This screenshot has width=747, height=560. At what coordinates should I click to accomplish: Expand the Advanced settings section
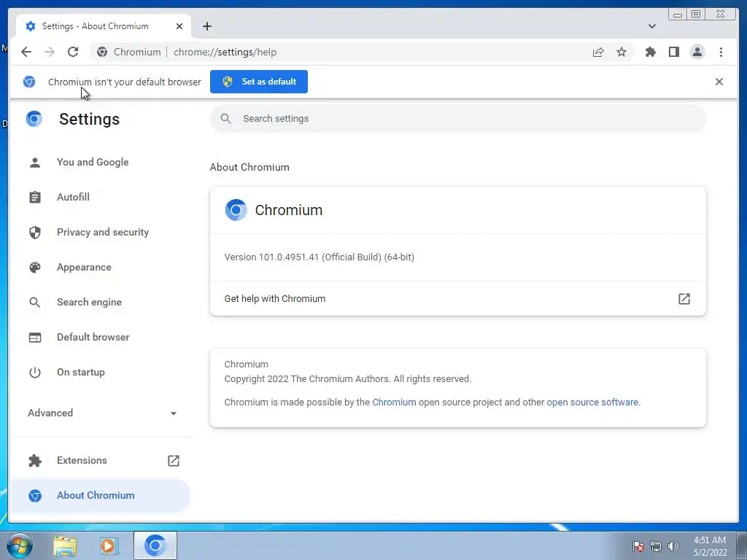102,413
